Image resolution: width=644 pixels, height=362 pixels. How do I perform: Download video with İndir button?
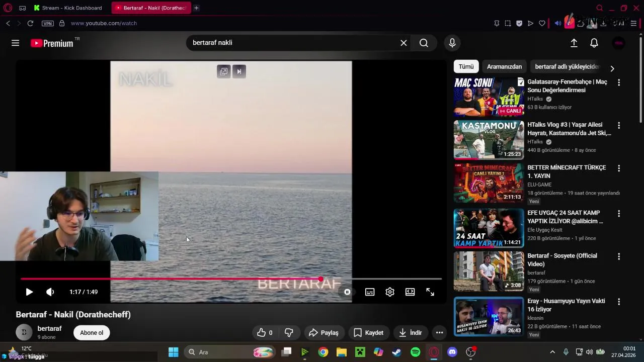pyautogui.click(x=411, y=332)
